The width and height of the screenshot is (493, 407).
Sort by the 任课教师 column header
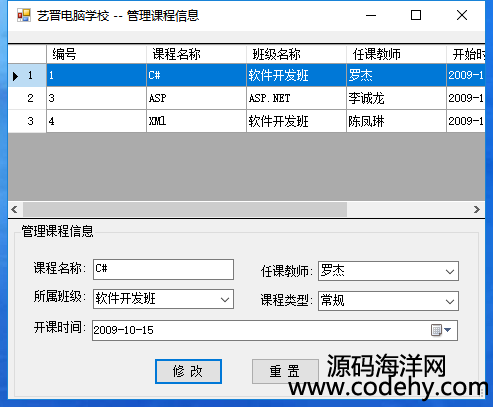tap(396, 54)
